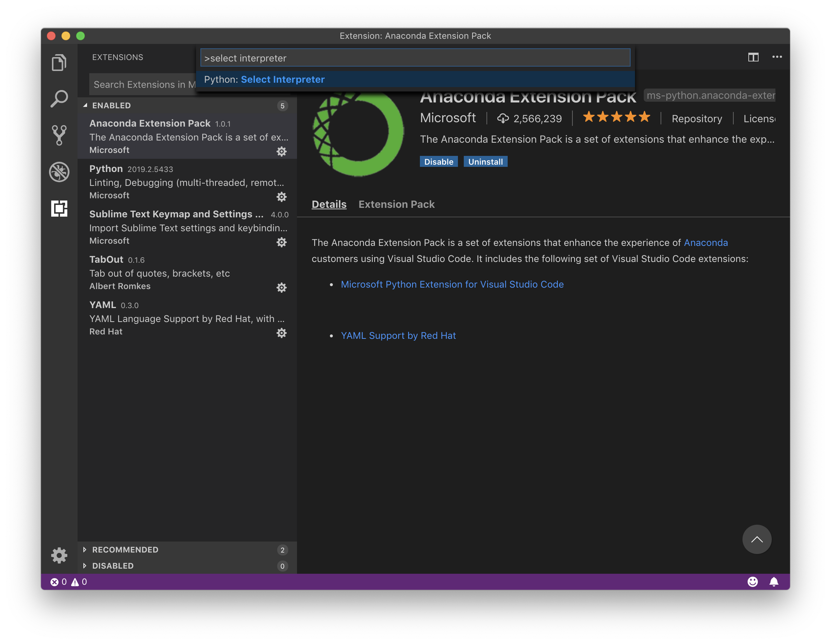831x644 pixels.
Task: Open gear menu for Python extension
Action: pyautogui.click(x=281, y=197)
